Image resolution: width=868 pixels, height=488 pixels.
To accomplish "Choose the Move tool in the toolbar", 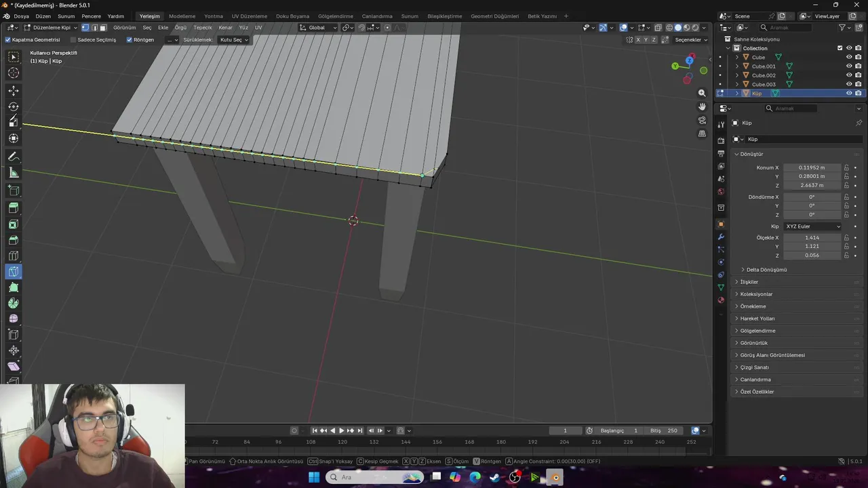I will pos(14,91).
